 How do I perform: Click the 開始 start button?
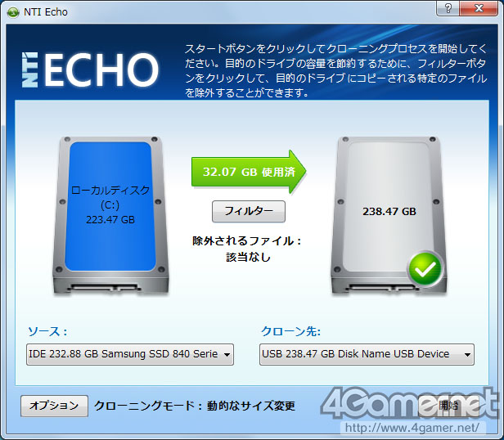448,406
